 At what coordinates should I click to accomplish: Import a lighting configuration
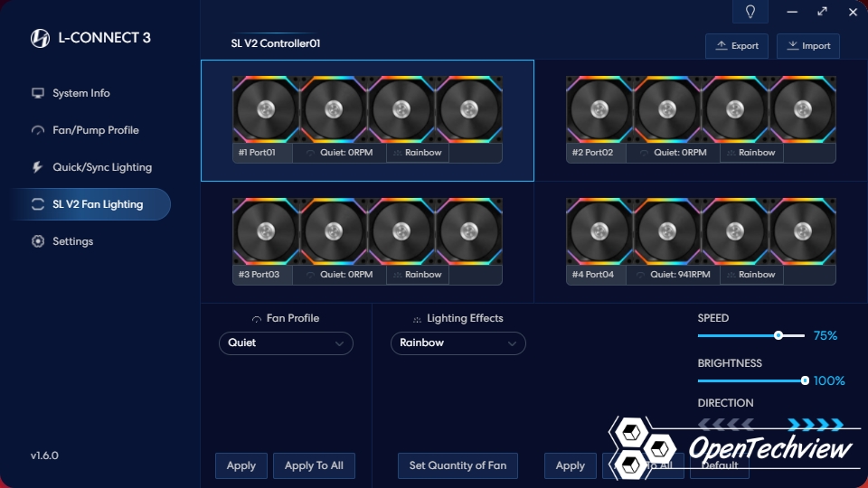808,46
